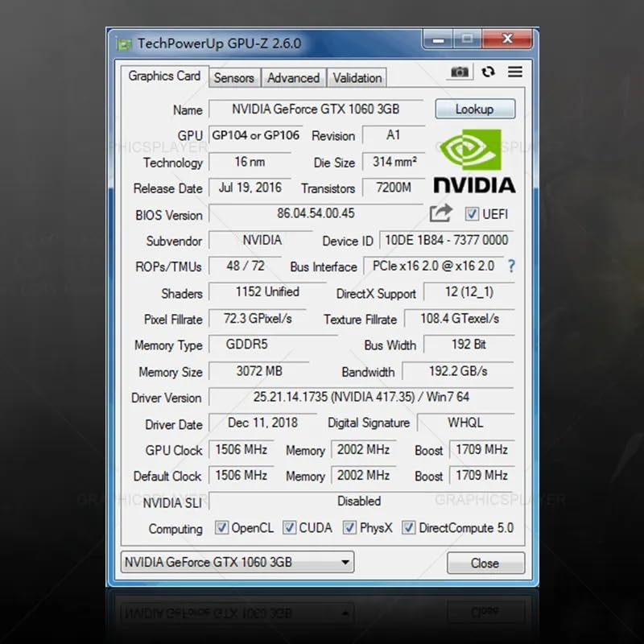644x644 pixels.
Task: Click the Revision value 'A1'
Action: pyautogui.click(x=393, y=135)
